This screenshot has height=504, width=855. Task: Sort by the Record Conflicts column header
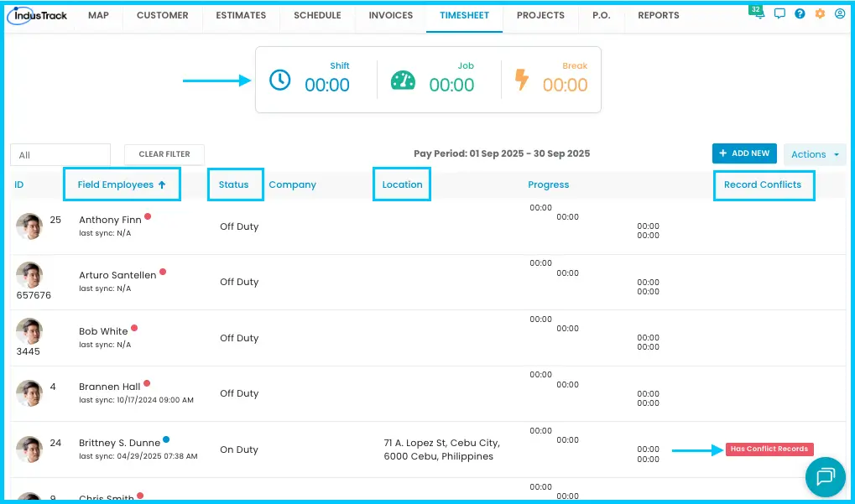pos(763,184)
